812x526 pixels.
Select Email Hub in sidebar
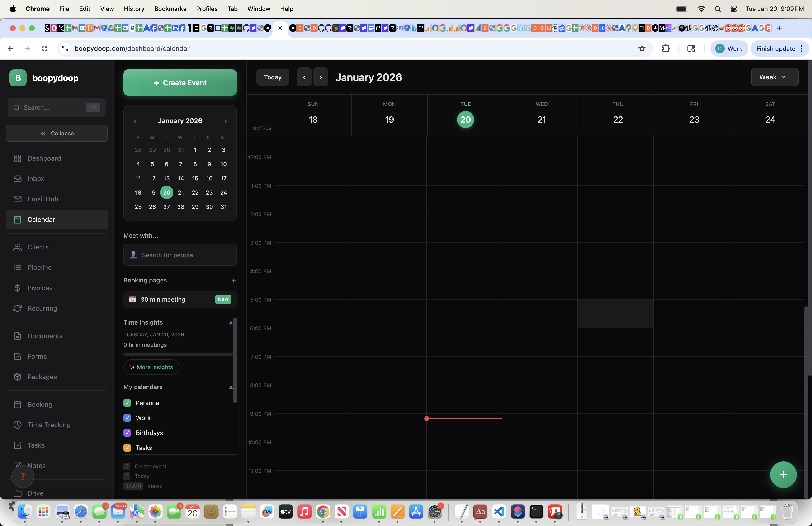tap(43, 199)
